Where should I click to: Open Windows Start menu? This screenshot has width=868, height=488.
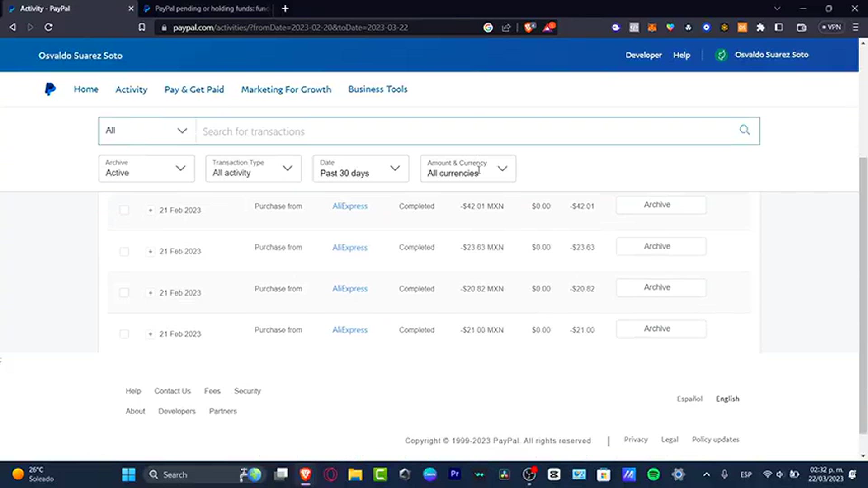coord(128,474)
